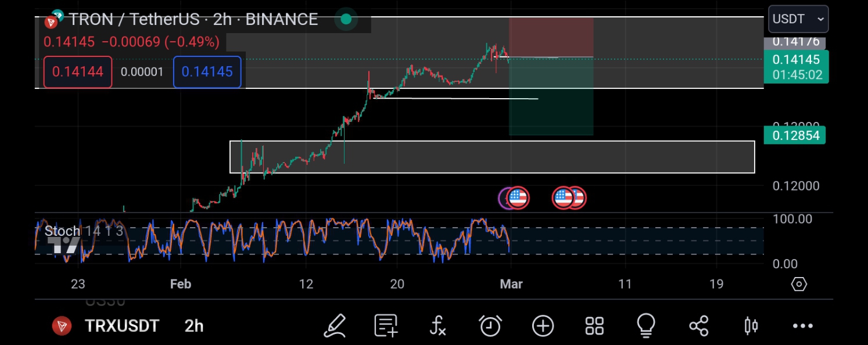Open the layout grid icon
868x345 pixels.
(x=594, y=326)
